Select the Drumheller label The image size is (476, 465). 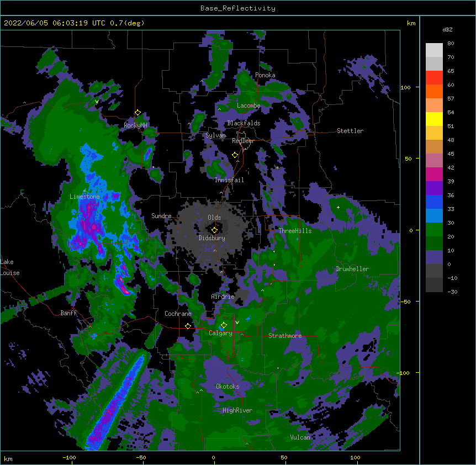click(x=352, y=269)
